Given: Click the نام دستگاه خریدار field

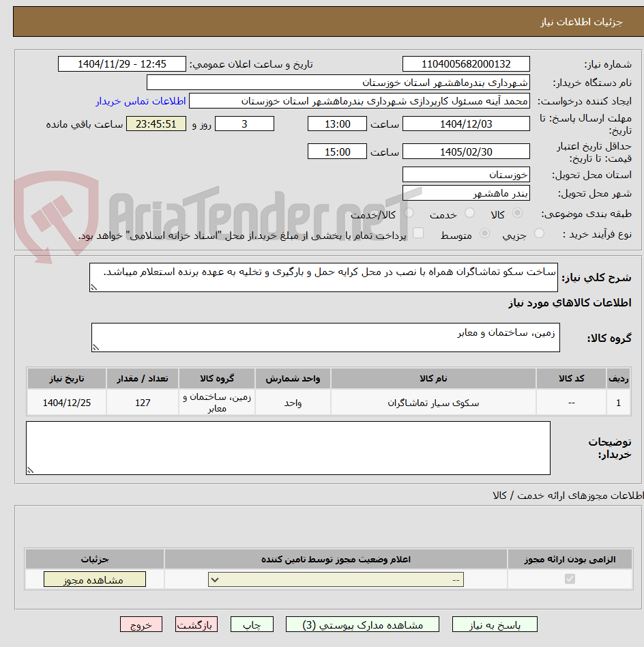Looking at the screenshot, I should pyautogui.click(x=338, y=83).
